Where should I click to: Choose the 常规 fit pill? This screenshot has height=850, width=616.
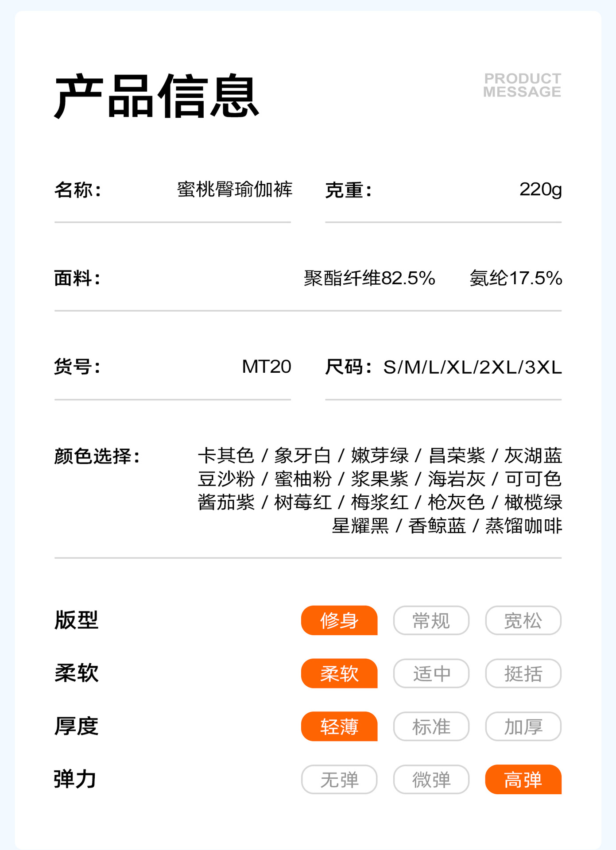pyautogui.click(x=431, y=620)
